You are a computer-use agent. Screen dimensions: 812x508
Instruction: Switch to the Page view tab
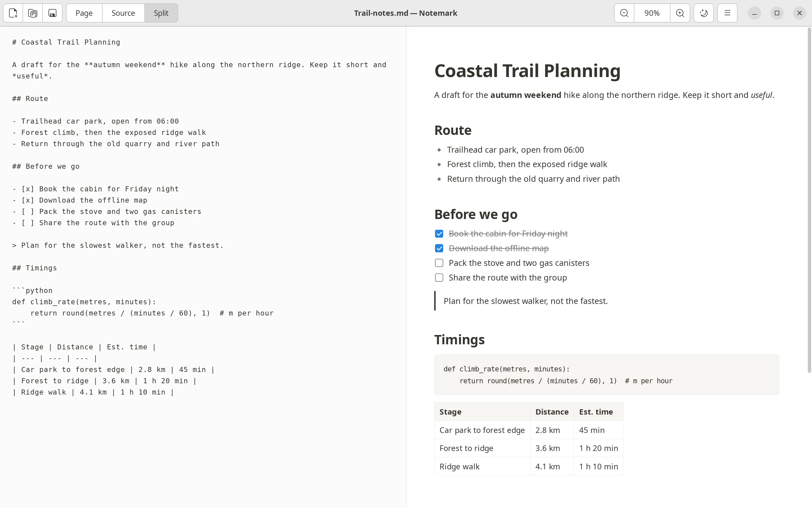point(84,13)
